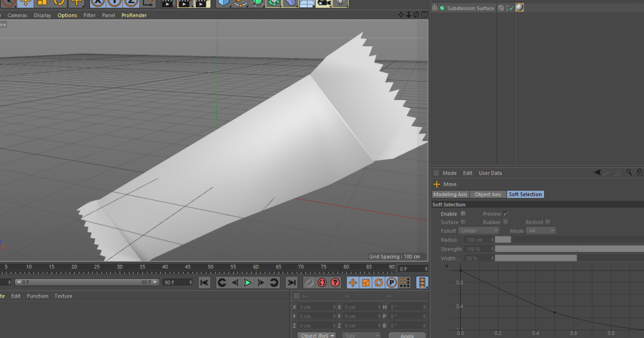644x338 pixels.
Task: Select the Scale tool in top toolbar
Action: point(42,3)
